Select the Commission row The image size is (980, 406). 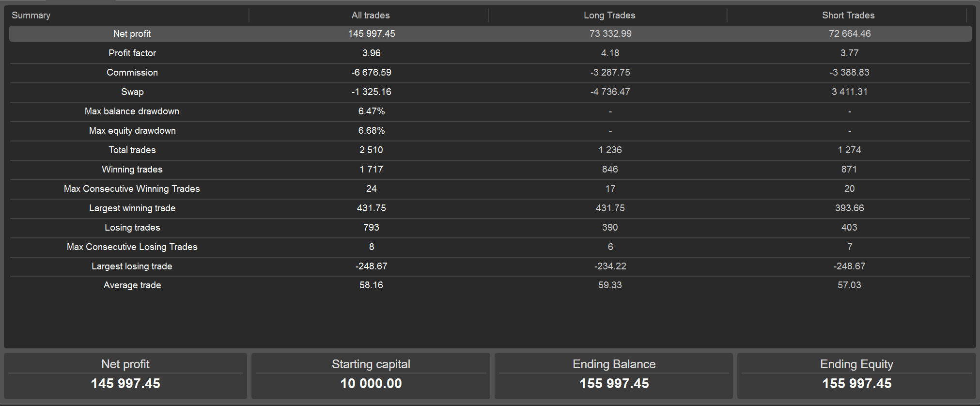(132, 72)
